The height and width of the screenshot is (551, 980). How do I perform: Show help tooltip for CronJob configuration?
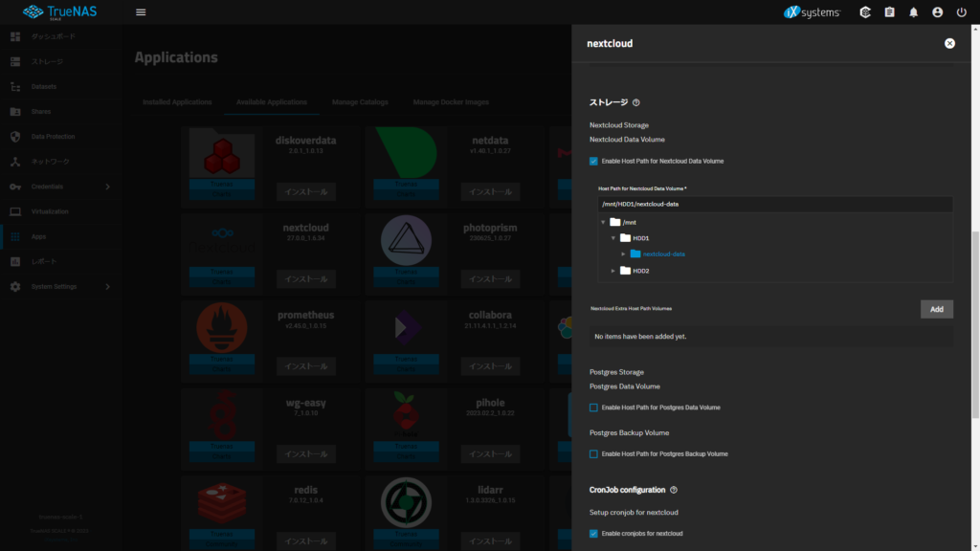click(x=674, y=490)
